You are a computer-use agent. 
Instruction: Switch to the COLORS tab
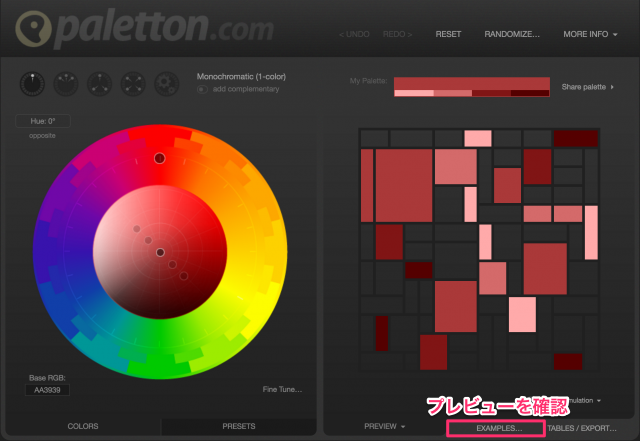point(83,426)
